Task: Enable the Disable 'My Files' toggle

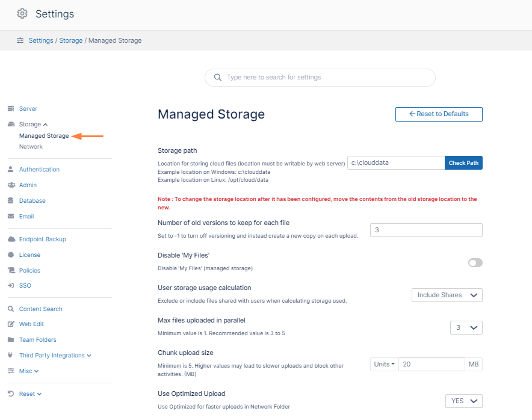Action: point(474,262)
